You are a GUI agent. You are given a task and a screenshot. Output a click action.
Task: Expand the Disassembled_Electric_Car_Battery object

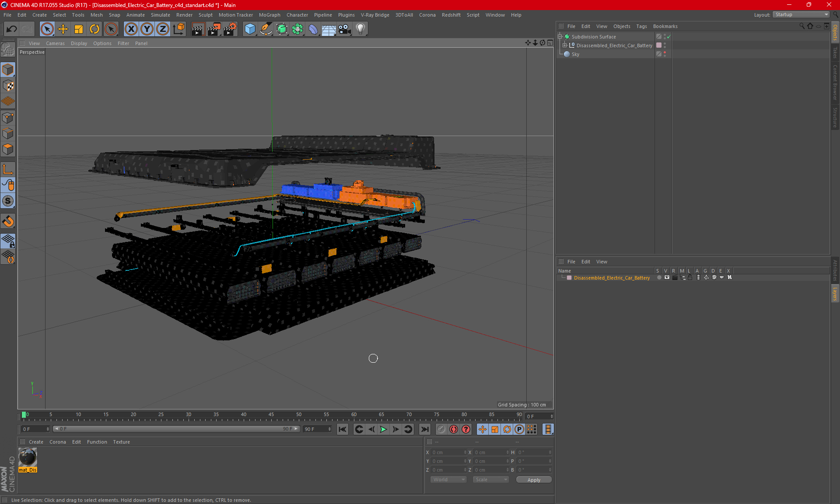point(565,45)
